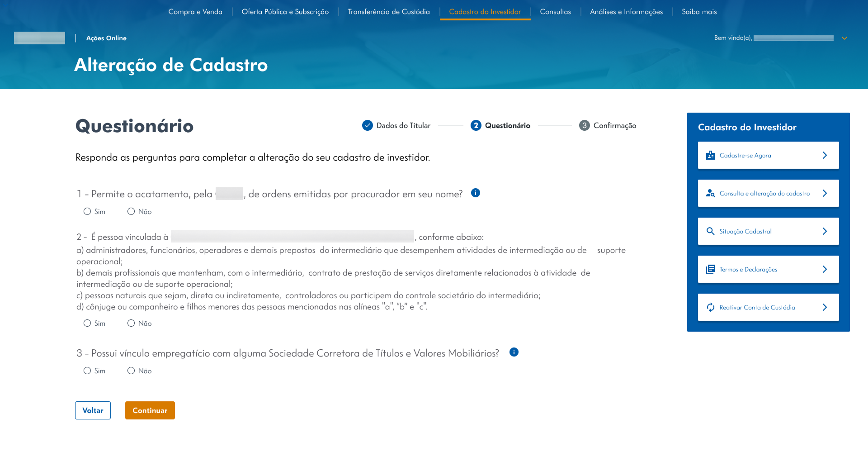Viewport: 868px width, 452px height.
Task: Open Oferta Pública e Subscrição menu
Action: tap(285, 12)
